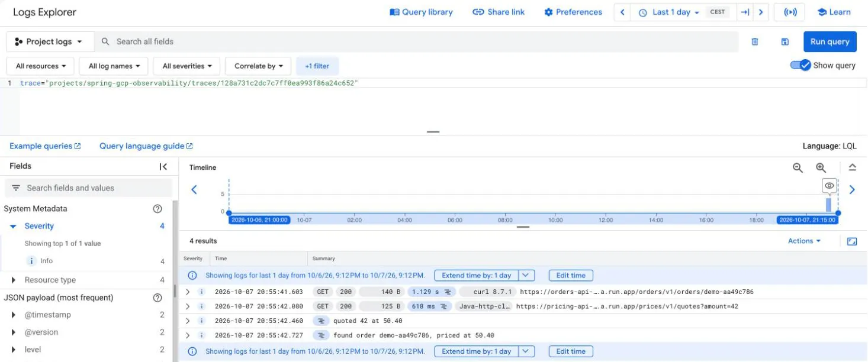Click the CEST timezone chip
The image size is (868, 362).
pyautogui.click(x=718, y=12)
